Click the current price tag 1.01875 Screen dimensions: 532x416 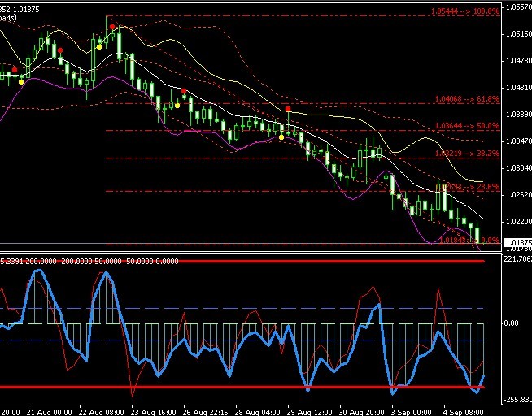[517, 243]
